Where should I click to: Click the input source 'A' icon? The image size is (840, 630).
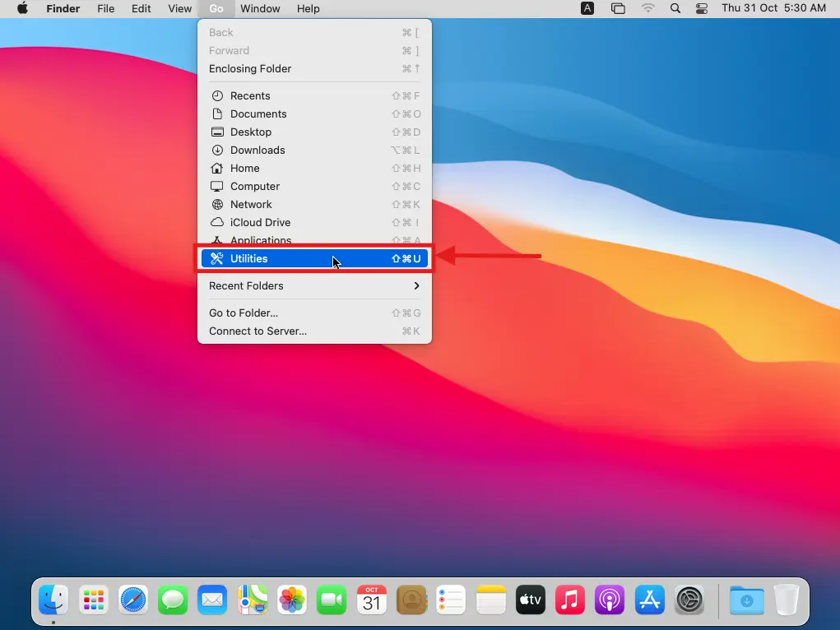pos(587,8)
